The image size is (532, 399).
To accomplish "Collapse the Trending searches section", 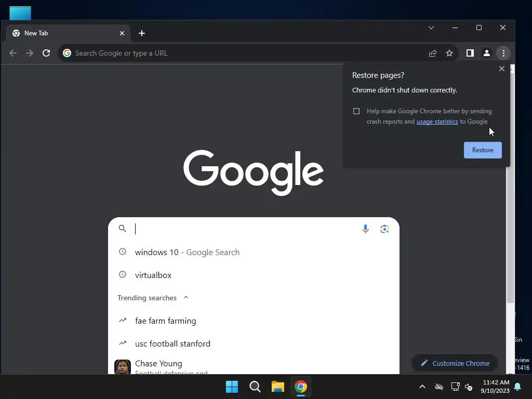I will coord(186,298).
